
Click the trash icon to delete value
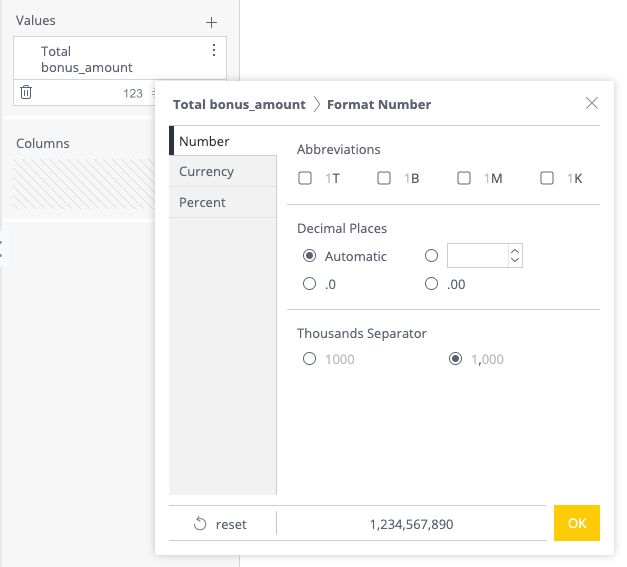26,92
